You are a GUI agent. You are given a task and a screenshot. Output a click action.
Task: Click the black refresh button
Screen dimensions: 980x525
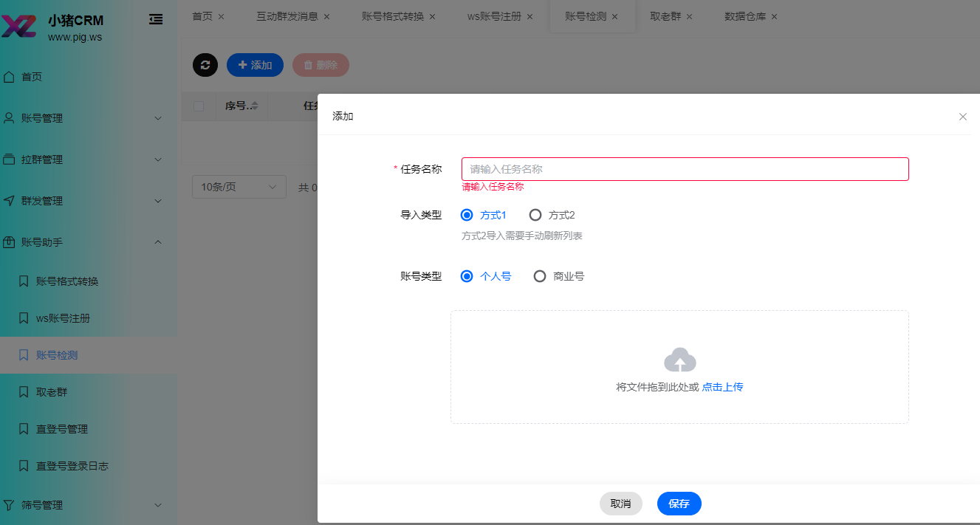point(205,65)
